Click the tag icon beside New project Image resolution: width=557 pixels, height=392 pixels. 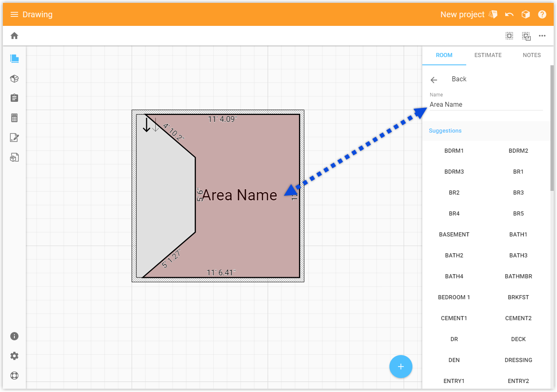pyautogui.click(x=493, y=14)
